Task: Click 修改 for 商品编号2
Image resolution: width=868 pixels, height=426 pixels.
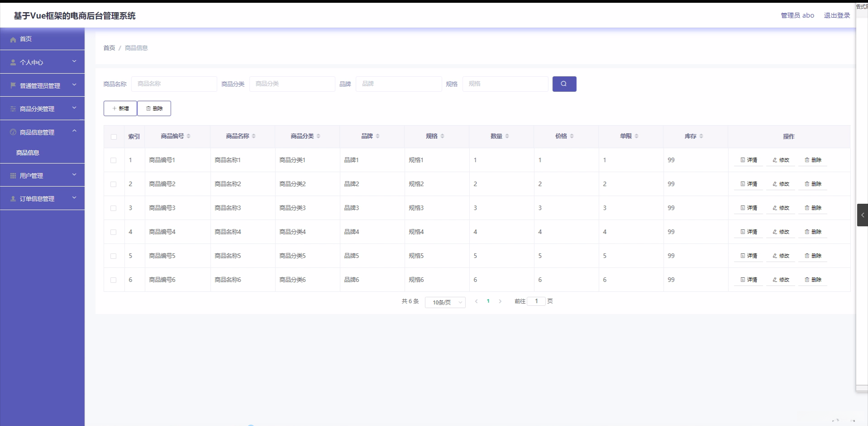Action: click(x=781, y=184)
